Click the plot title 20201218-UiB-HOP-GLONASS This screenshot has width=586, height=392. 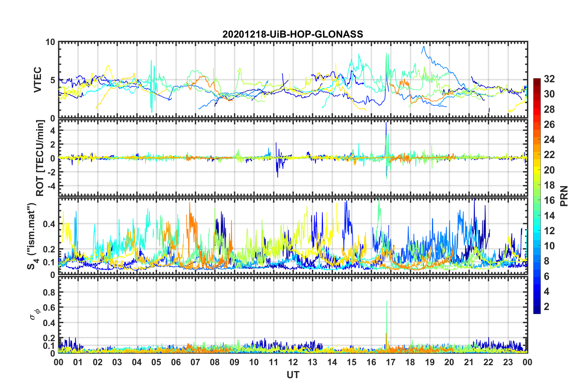click(x=293, y=34)
